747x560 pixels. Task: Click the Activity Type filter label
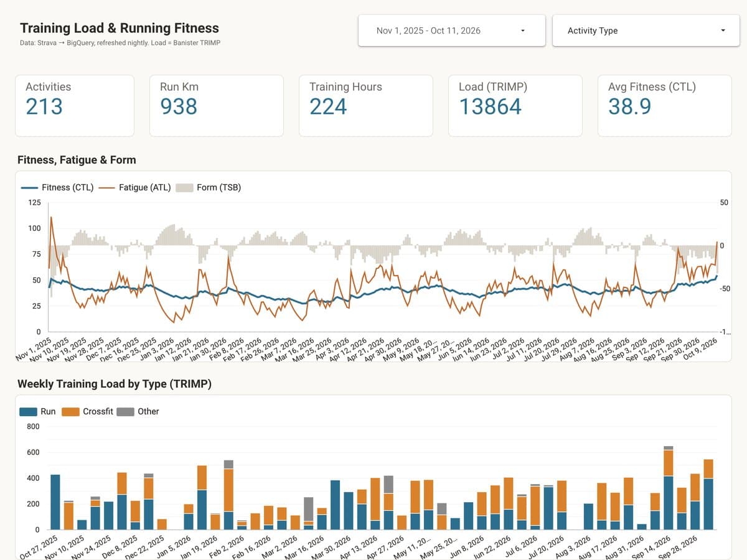click(x=593, y=30)
